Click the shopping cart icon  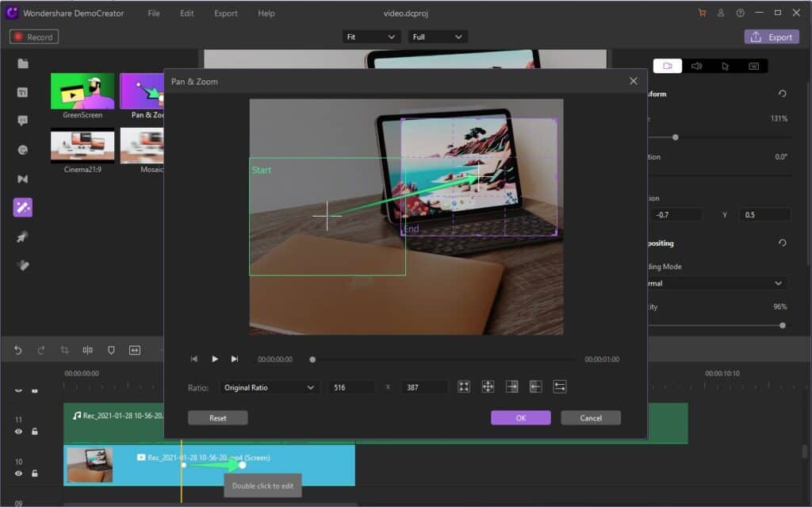(702, 13)
